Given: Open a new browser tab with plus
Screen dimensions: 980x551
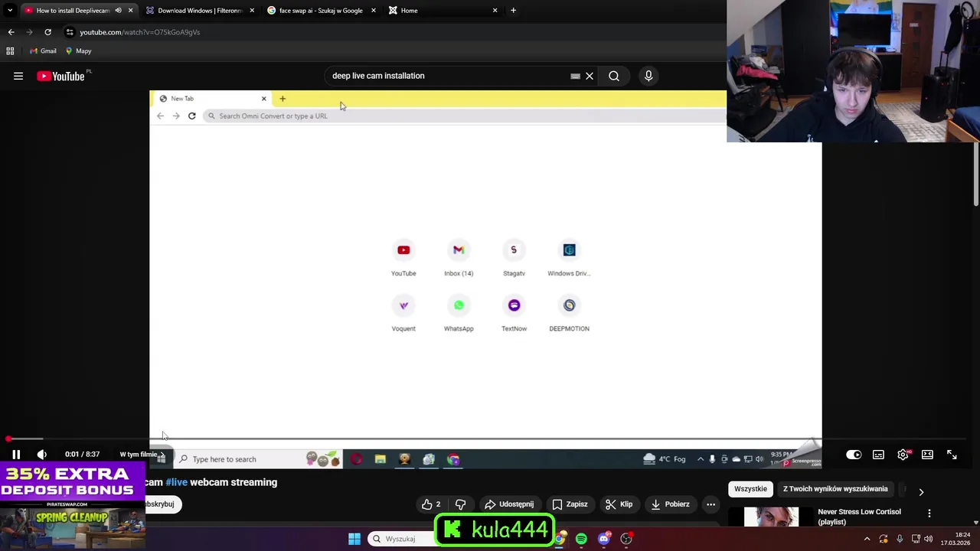Looking at the screenshot, I should pos(513,11).
